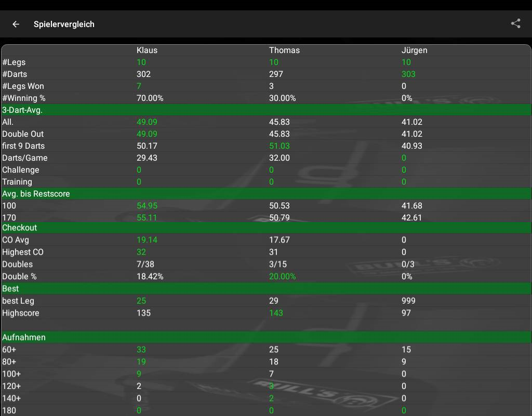The width and height of the screenshot is (532, 416).
Task: Tap the Checkout section header
Action: pos(20,228)
